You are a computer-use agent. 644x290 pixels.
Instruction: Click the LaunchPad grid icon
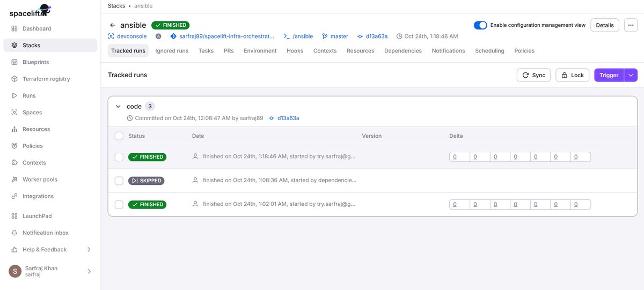(14, 216)
